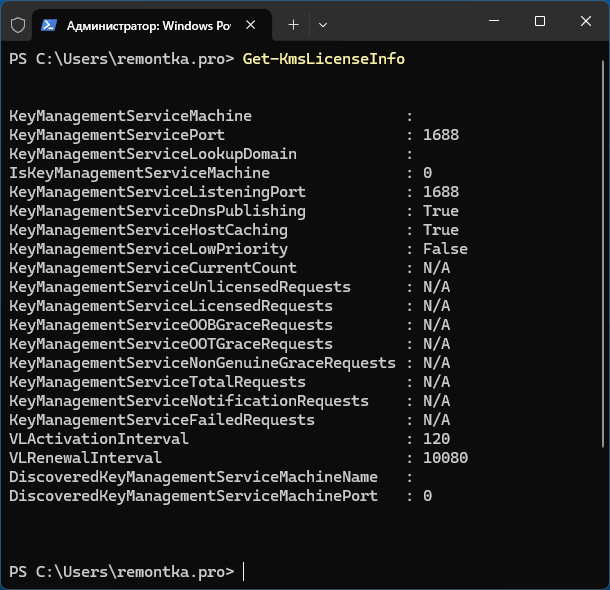
Task: Click the vertical scrollbar of the terminal
Action: (603, 253)
